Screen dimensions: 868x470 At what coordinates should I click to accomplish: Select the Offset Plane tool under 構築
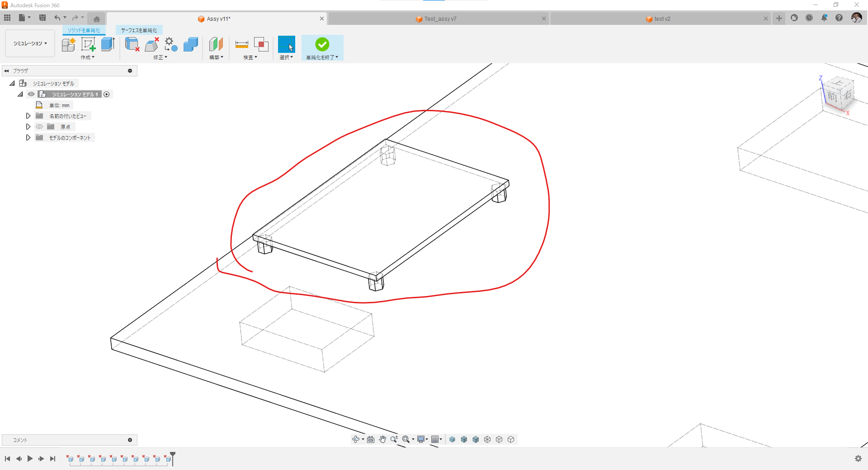pyautogui.click(x=216, y=44)
